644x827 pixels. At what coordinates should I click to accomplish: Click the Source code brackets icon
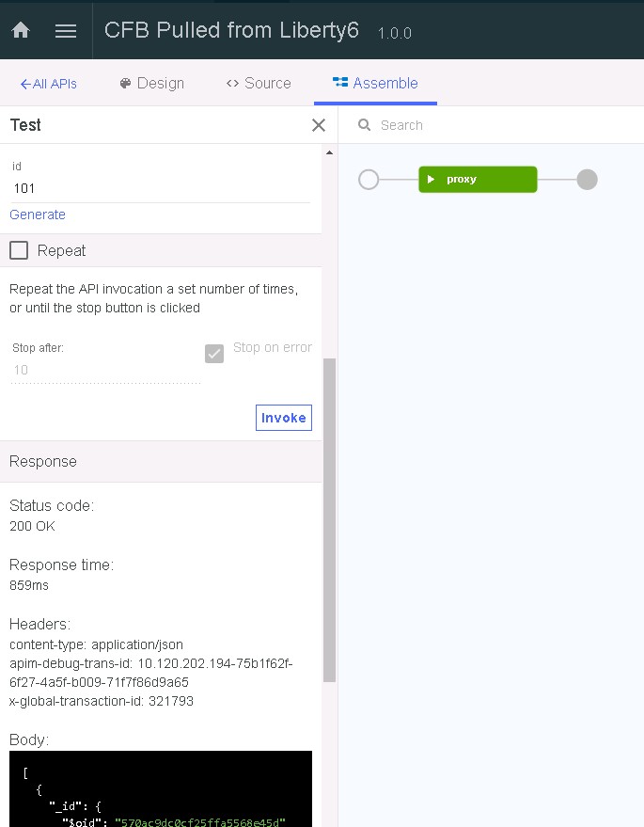pyautogui.click(x=230, y=83)
